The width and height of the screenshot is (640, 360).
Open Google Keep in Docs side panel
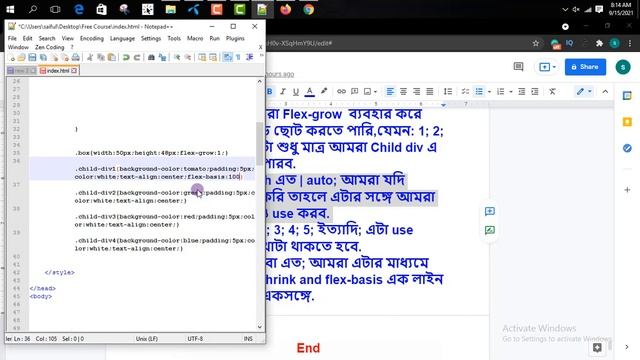pyautogui.click(x=627, y=122)
